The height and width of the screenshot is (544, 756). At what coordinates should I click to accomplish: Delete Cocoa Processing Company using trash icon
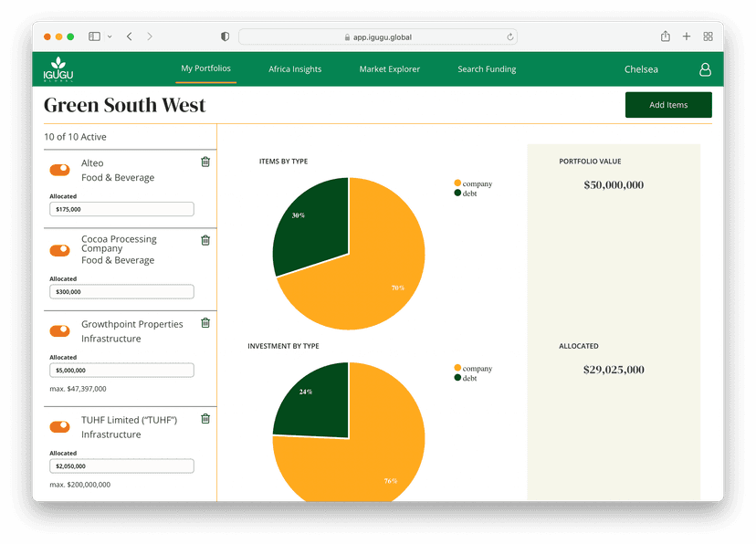[x=205, y=240]
